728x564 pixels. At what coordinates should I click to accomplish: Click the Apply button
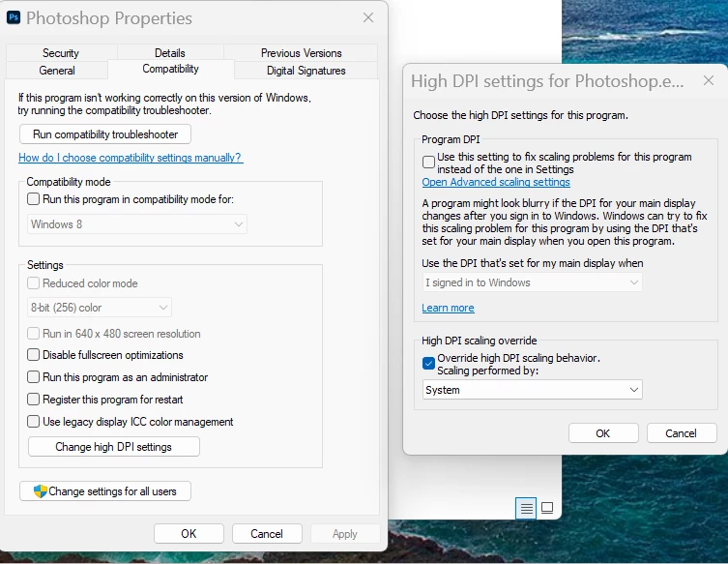[345, 533]
